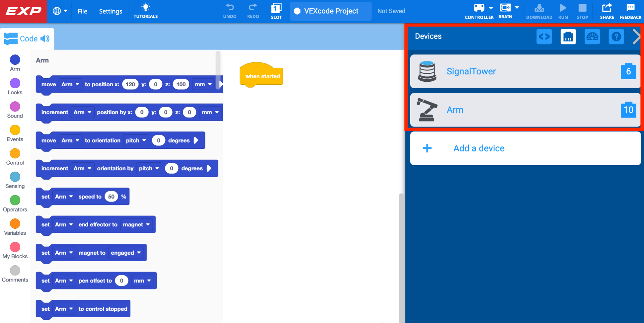The width and height of the screenshot is (644, 323).
Task: Select the Looks block category
Action: tap(15, 87)
